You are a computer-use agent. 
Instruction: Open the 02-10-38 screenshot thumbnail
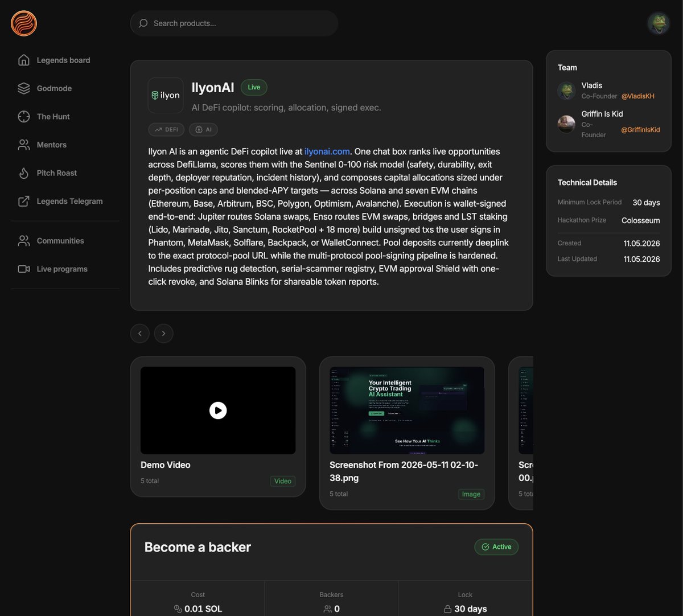pyautogui.click(x=407, y=410)
